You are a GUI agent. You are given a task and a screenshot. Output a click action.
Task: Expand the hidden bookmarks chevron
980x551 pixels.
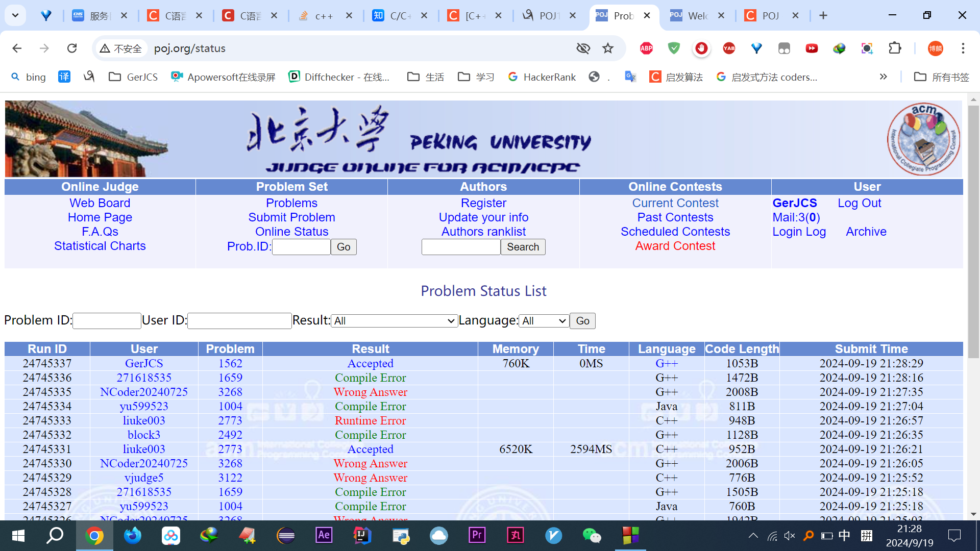[x=883, y=77]
